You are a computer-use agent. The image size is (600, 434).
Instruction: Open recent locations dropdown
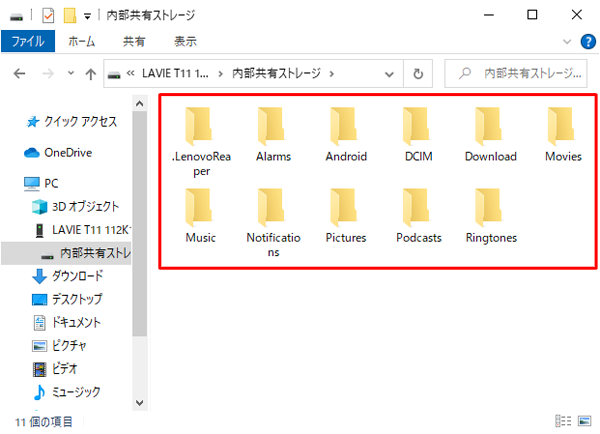pos(71,73)
